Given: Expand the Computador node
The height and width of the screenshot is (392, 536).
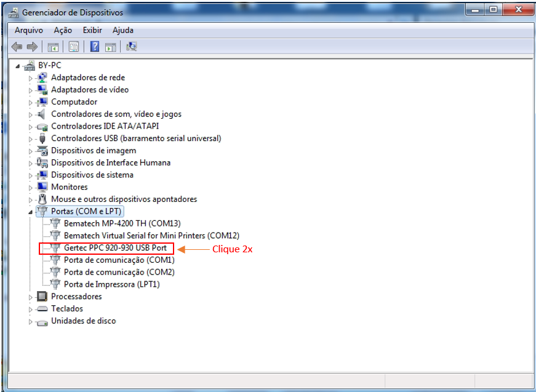Looking at the screenshot, I should (30, 103).
